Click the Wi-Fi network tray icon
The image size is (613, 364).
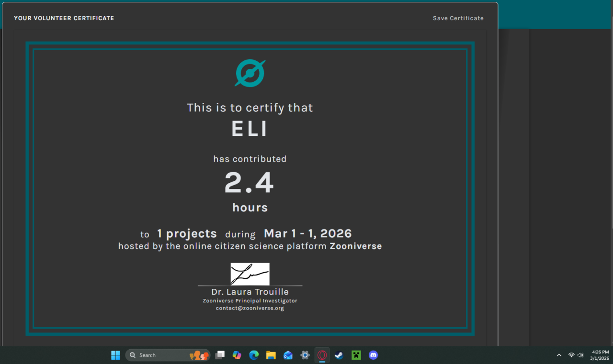pyautogui.click(x=571, y=355)
